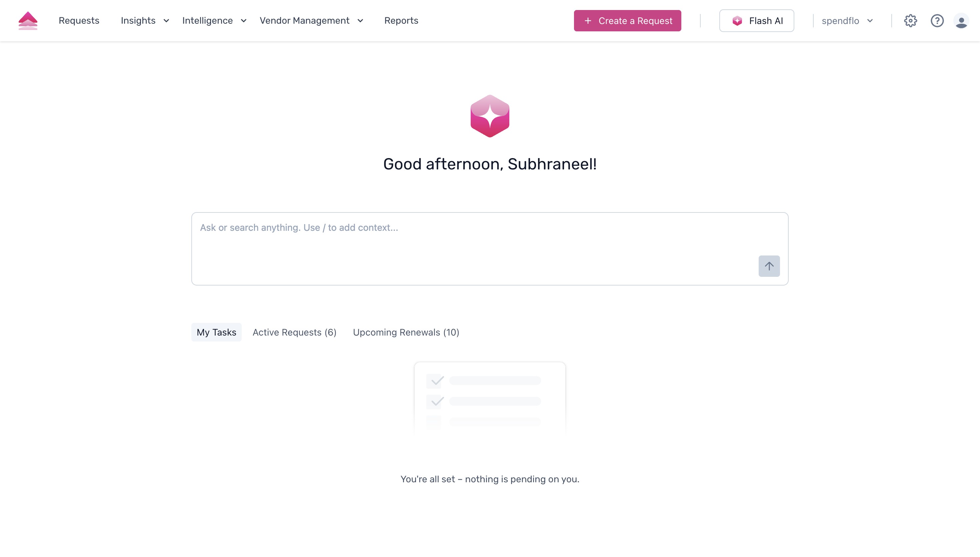Open the Active Requests (6) tab
This screenshot has height=557, width=980.
pyautogui.click(x=294, y=332)
